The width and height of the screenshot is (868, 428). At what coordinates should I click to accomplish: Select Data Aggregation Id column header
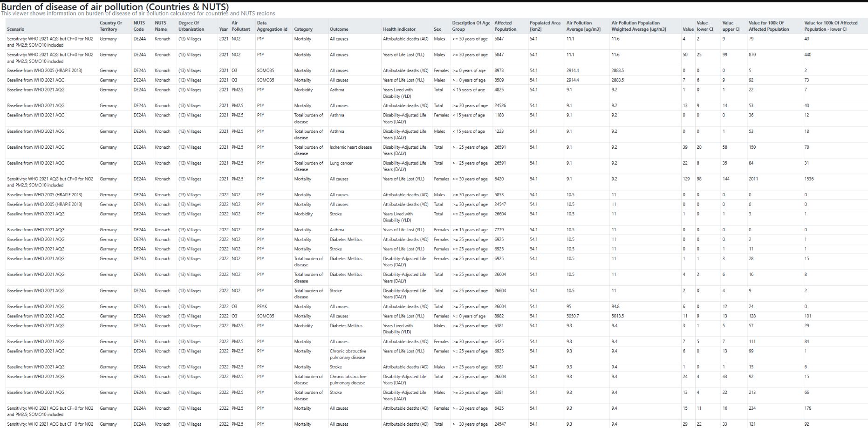coord(272,26)
